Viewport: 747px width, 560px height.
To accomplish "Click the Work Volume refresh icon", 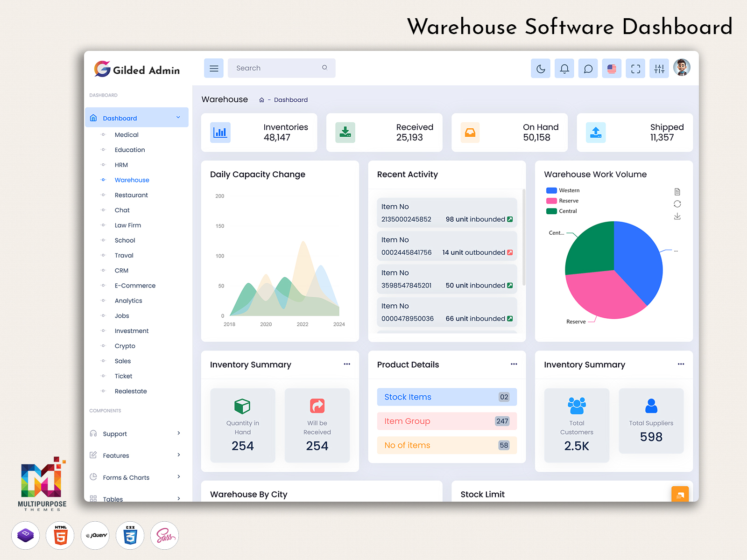I will point(677,204).
